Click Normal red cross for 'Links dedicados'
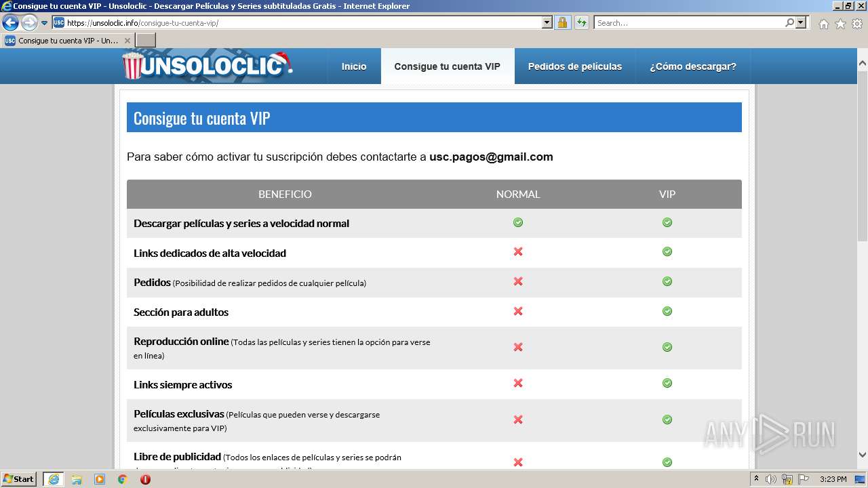 pyautogui.click(x=518, y=251)
